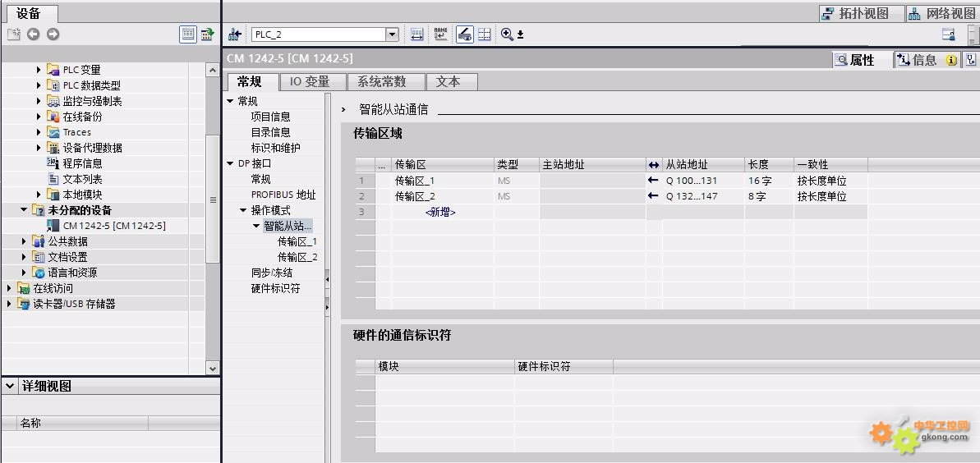Click slave address cell Q 100...131

click(702, 181)
